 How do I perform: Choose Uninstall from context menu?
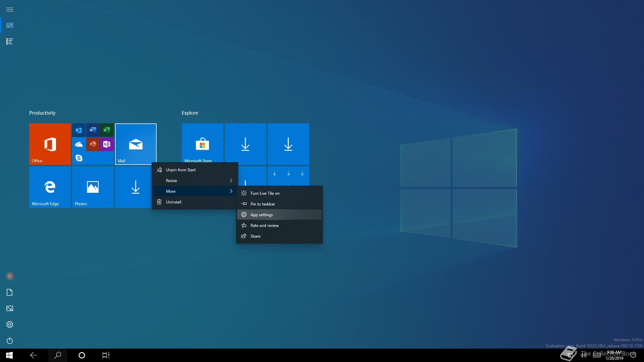(195, 202)
